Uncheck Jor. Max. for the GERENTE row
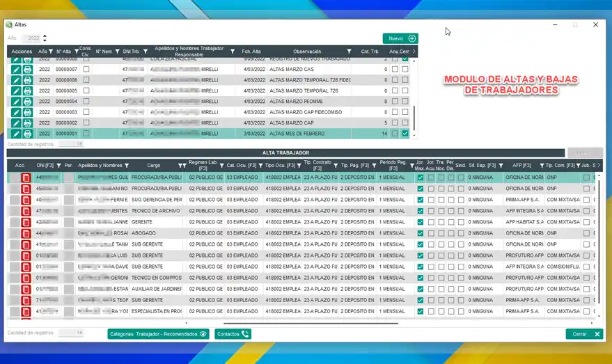Screen dimensions: 612x364 click(420, 222)
